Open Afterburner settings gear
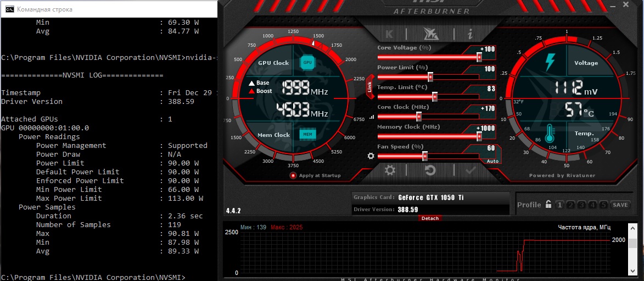The width and height of the screenshot is (644, 281). click(x=390, y=169)
